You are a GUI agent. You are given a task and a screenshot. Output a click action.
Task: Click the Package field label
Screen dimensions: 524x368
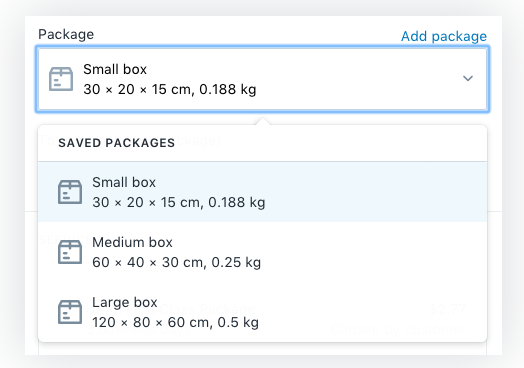[66, 34]
